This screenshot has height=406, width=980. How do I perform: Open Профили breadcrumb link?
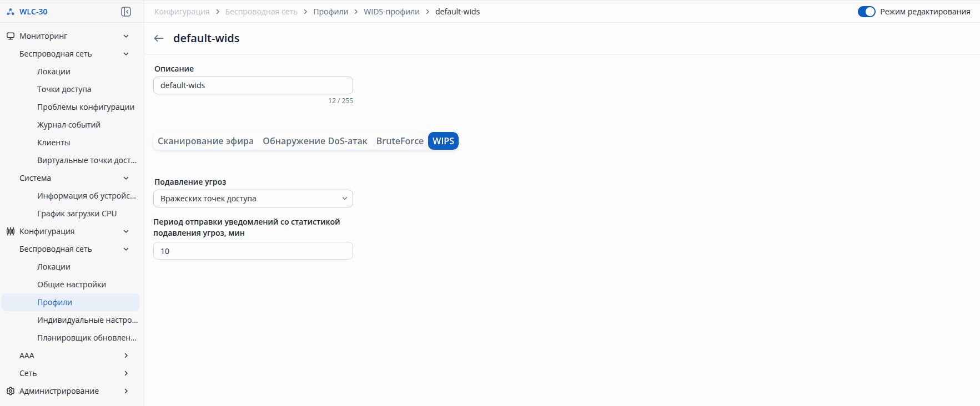[x=330, y=12]
